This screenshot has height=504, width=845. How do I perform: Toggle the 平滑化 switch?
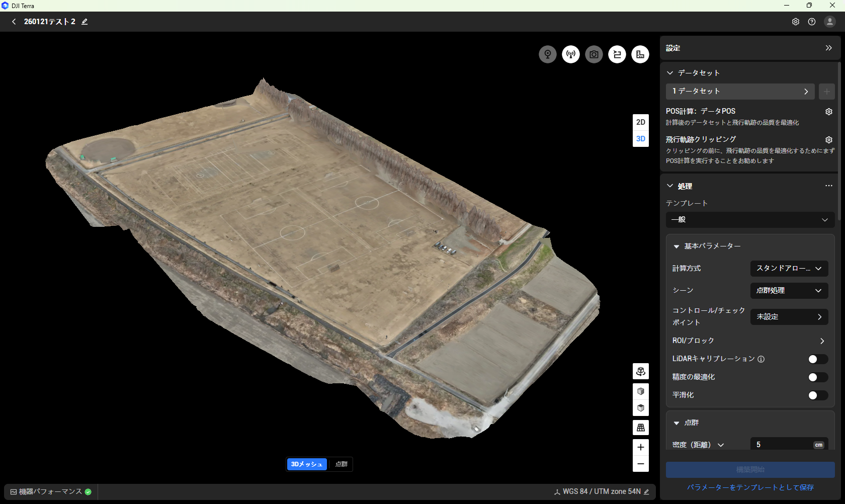coord(817,395)
